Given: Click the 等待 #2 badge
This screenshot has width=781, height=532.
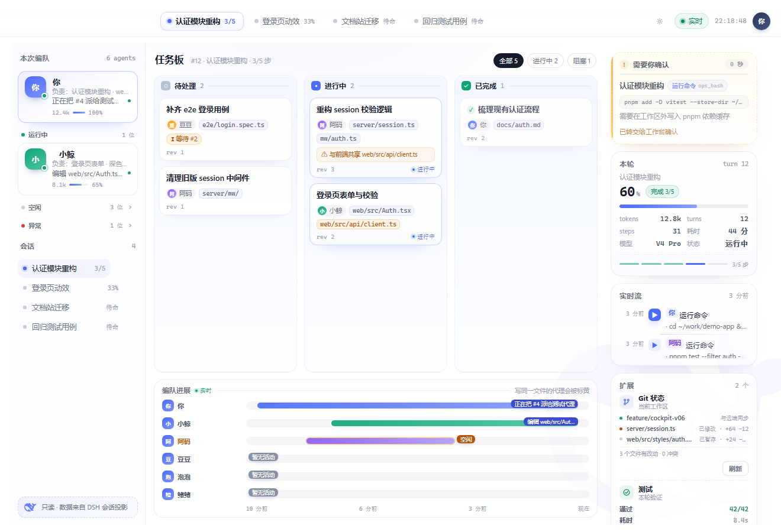Looking at the screenshot, I should coord(185,139).
